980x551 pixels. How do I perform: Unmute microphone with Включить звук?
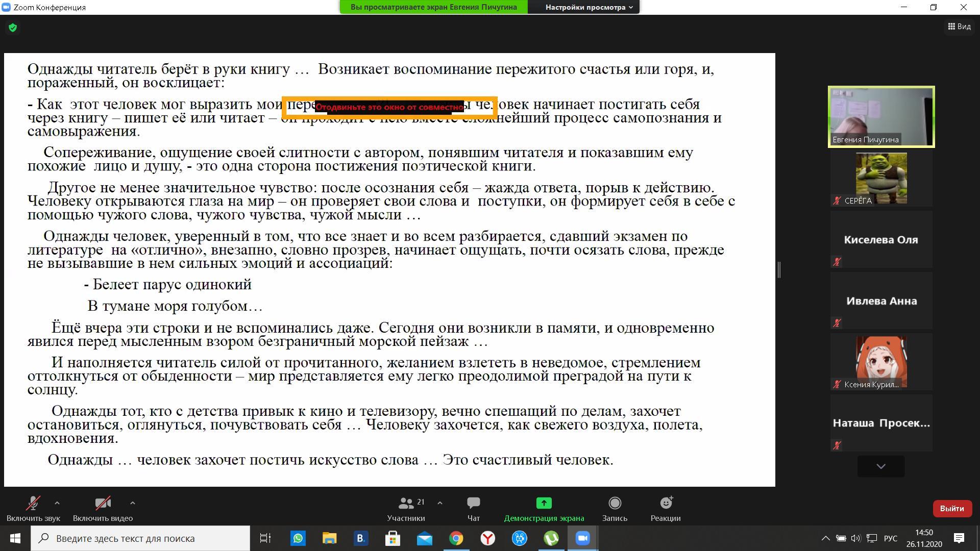click(x=33, y=509)
